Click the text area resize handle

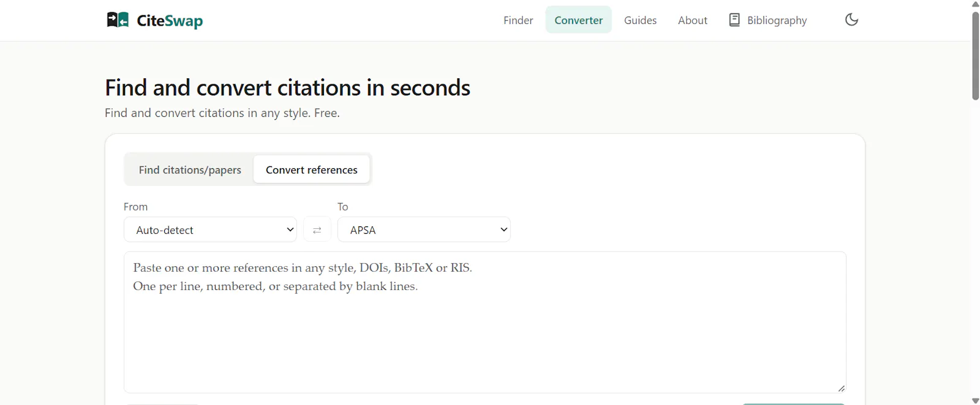tap(842, 388)
